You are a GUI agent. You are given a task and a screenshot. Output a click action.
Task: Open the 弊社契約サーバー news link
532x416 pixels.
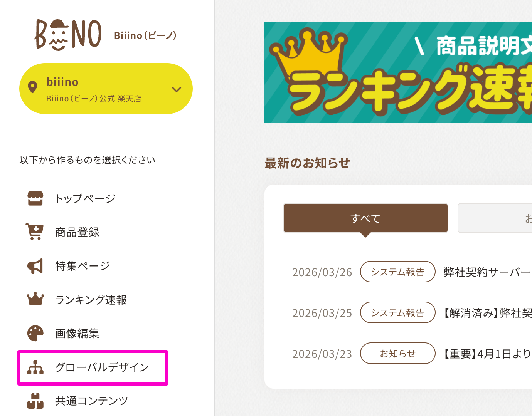tap(487, 272)
